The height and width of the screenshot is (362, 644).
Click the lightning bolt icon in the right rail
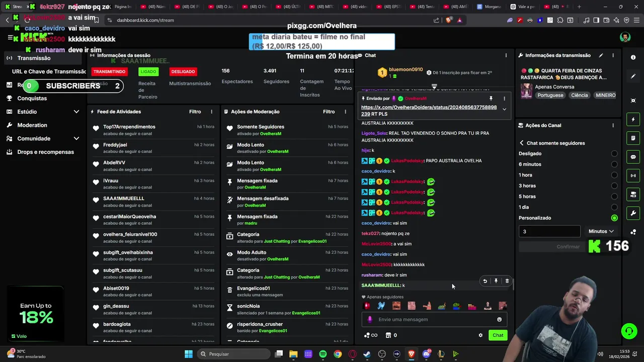(x=633, y=120)
